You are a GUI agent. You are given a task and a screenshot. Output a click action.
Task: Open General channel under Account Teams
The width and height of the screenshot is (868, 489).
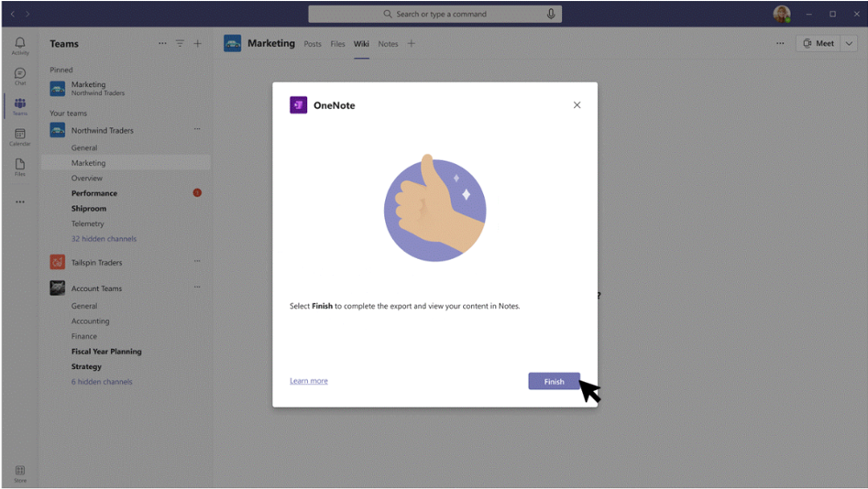[84, 306]
